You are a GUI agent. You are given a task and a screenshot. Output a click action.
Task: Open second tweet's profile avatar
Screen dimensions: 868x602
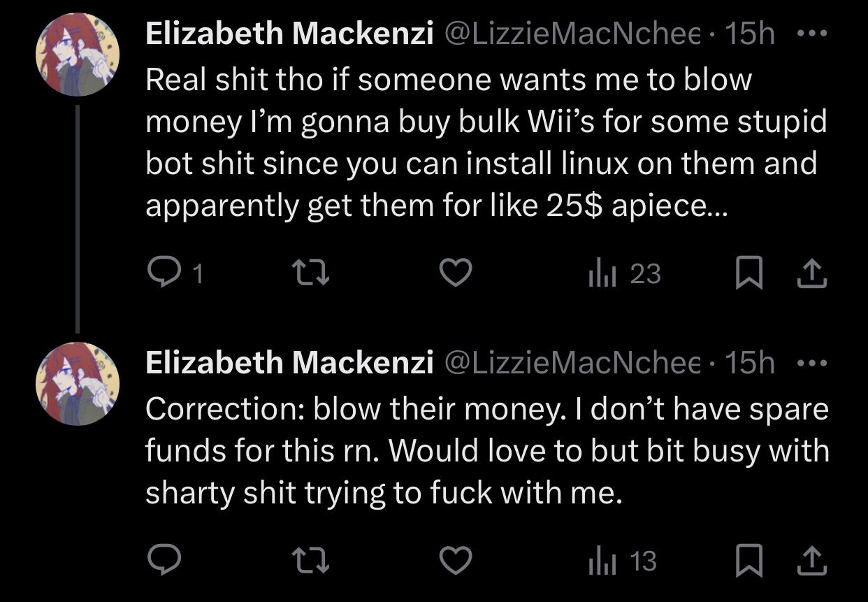pyautogui.click(x=78, y=384)
